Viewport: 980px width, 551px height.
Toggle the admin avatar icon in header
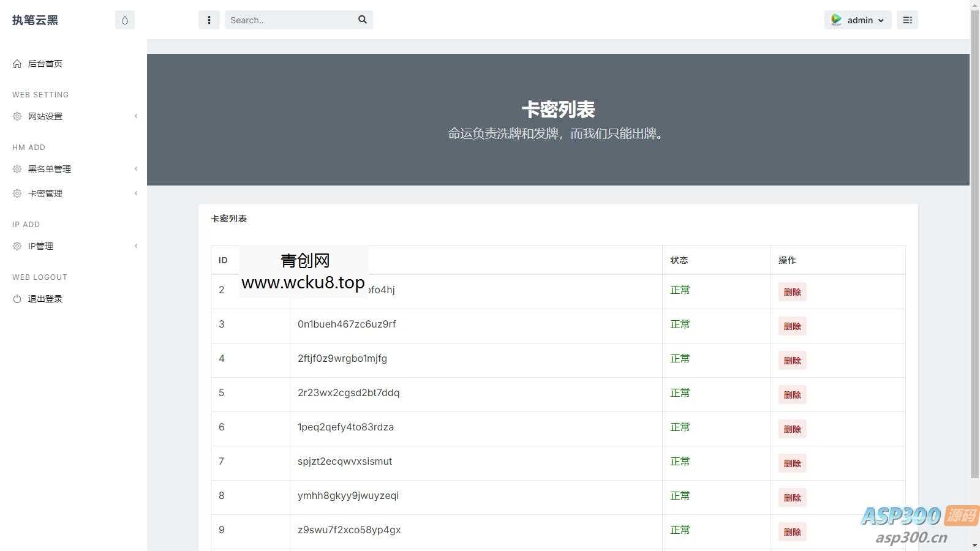[836, 20]
